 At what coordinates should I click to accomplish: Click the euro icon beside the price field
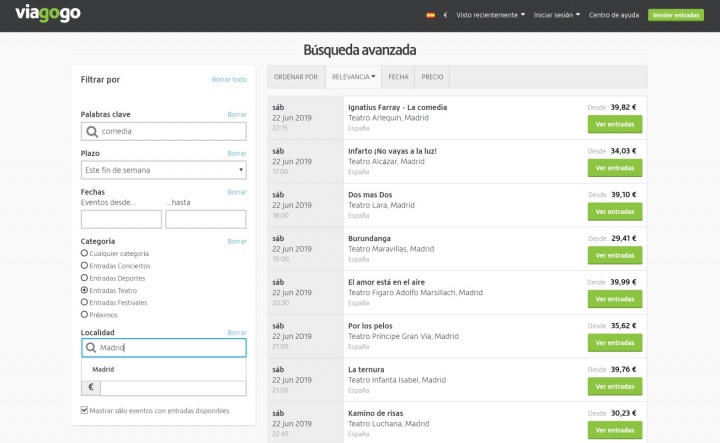point(91,388)
